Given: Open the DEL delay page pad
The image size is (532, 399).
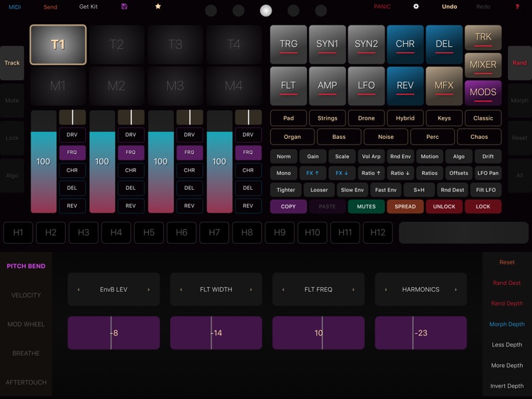Looking at the screenshot, I should point(444,45).
